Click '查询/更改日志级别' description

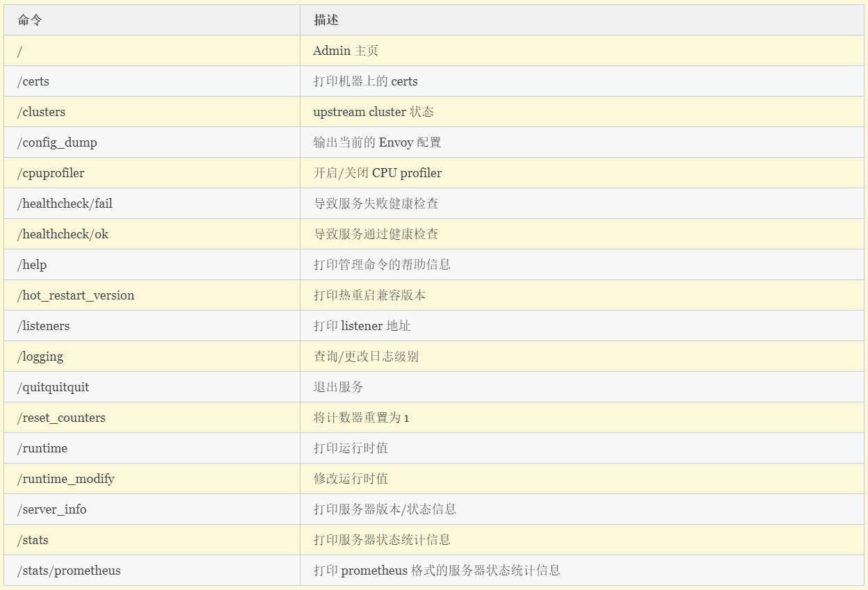point(366,357)
